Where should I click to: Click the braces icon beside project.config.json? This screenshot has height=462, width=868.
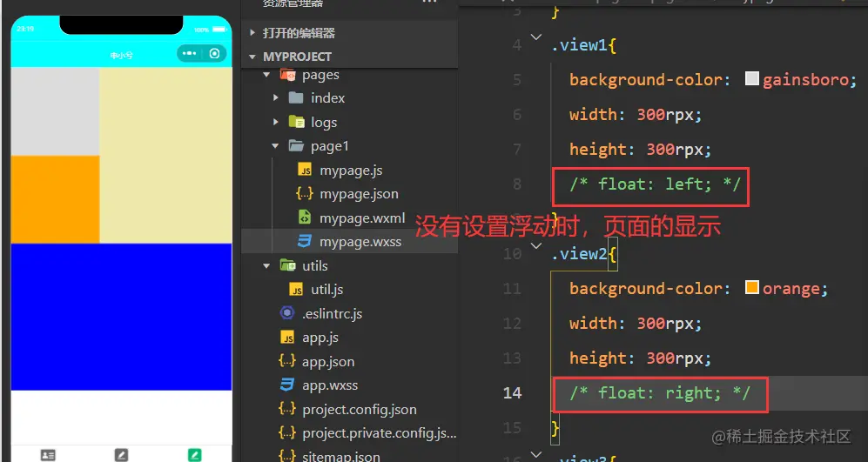tap(287, 409)
